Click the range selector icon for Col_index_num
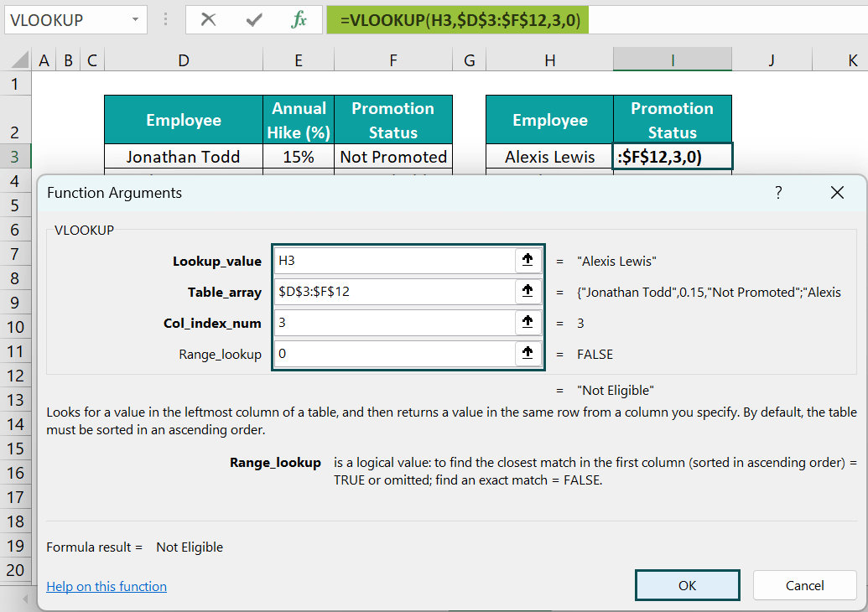This screenshot has width=868, height=612. (x=528, y=322)
